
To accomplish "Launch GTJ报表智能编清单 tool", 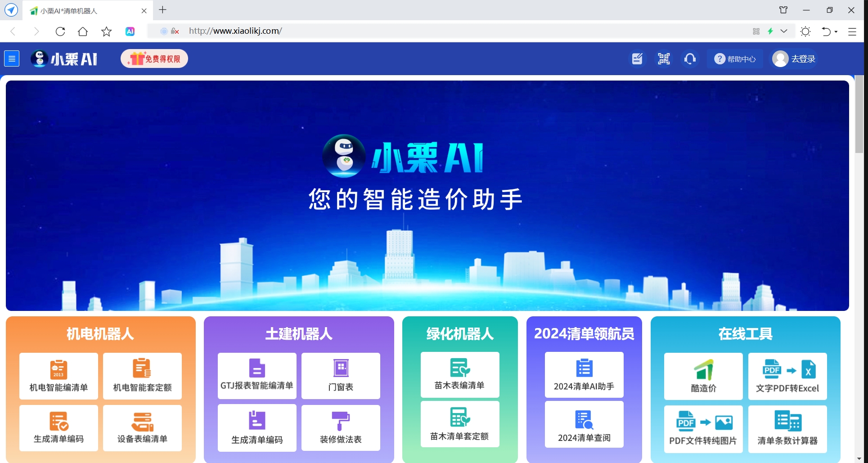I will pos(257,376).
